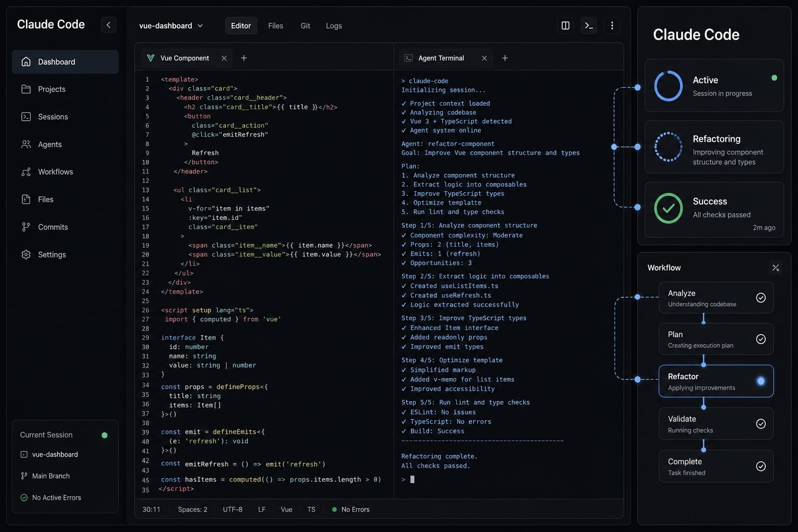The image size is (798, 532).
Task: Click the branch icon beside Main Branch
Action: pos(24,476)
